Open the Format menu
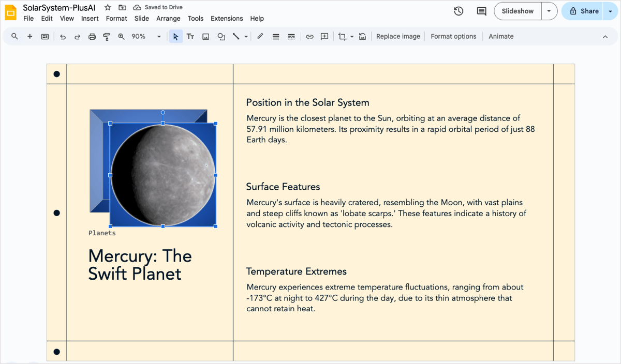The image size is (621, 364). [116, 18]
